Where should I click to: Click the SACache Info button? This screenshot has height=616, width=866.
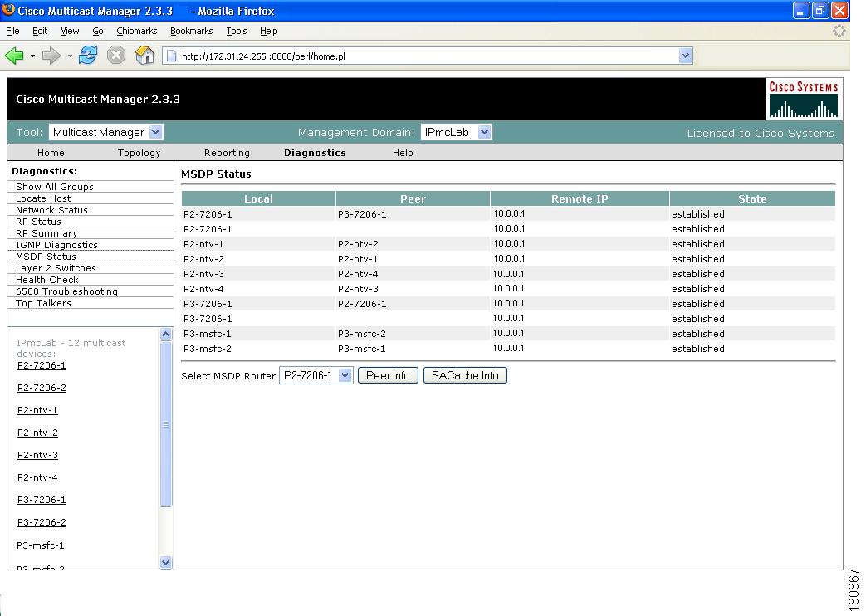[x=465, y=376]
